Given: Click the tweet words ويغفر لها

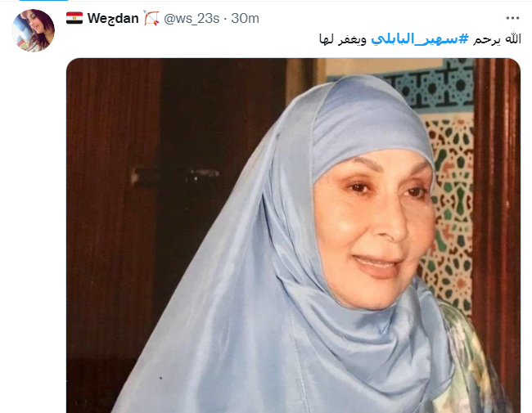Looking at the screenshot, I should click(x=343, y=40).
